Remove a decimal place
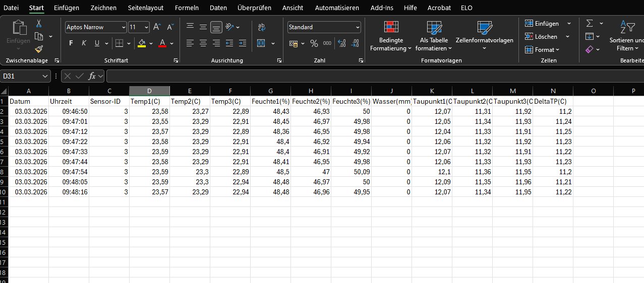Screen dimensions: 644x283 (x=355, y=43)
